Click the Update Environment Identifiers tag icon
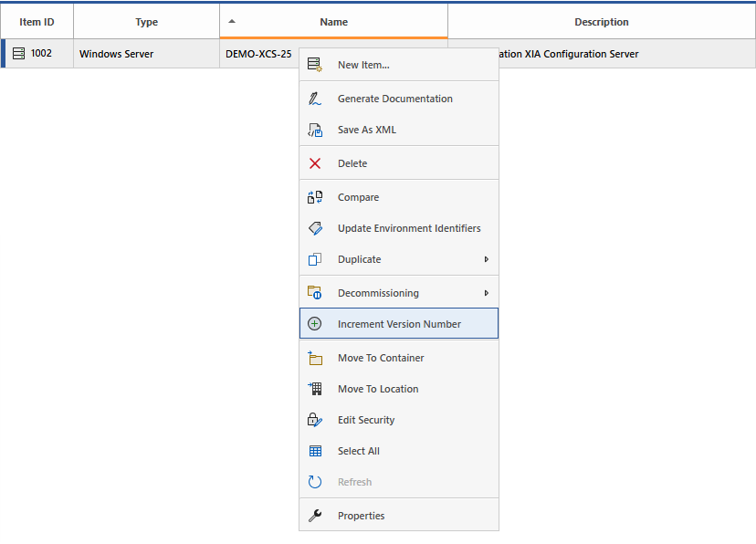756x544 pixels. 315,228
